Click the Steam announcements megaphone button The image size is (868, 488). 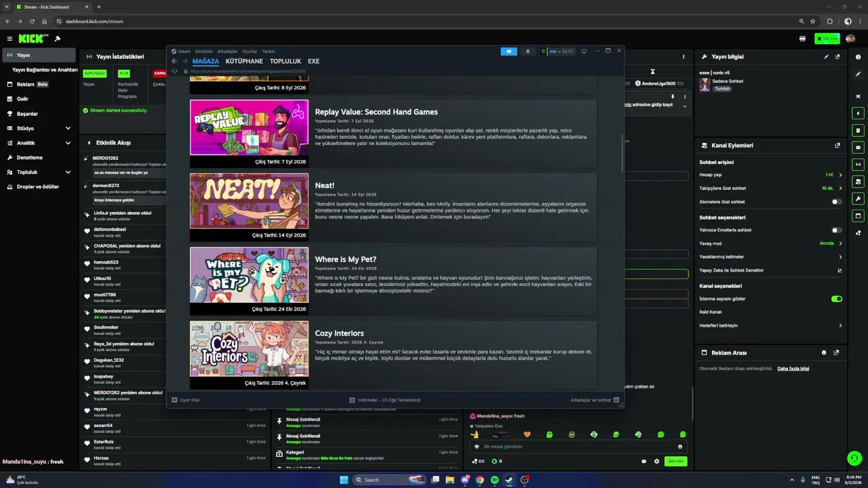coord(509,52)
